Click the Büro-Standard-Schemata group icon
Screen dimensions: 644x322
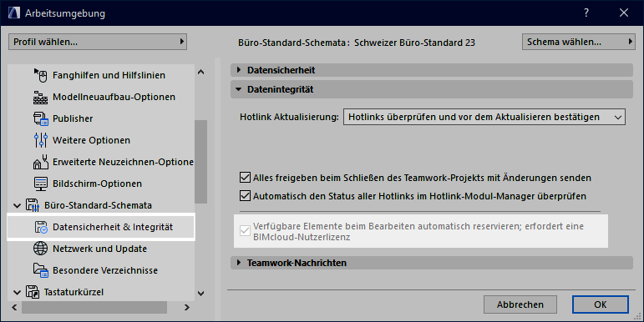click(x=33, y=205)
